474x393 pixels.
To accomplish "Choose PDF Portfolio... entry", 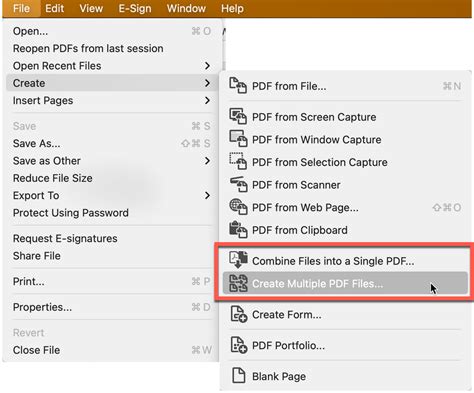I will coord(345,345).
